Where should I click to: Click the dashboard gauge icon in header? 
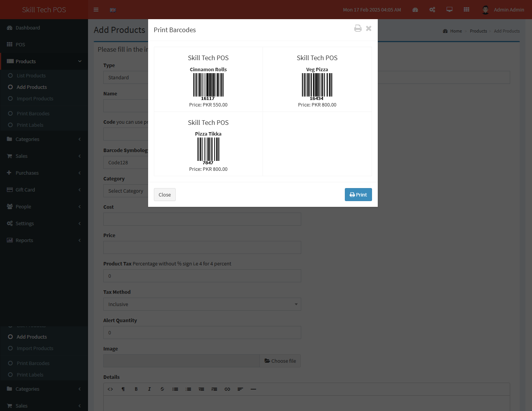415,10
